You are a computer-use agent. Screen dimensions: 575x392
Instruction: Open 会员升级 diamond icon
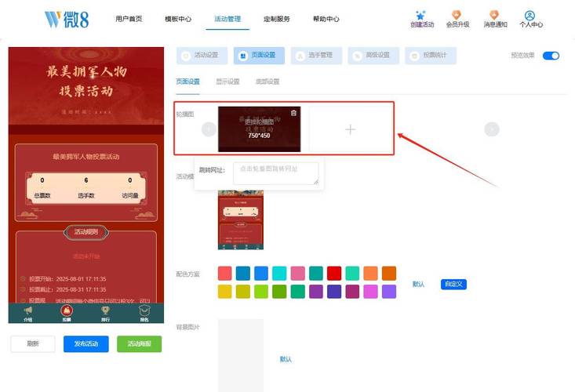[457, 15]
